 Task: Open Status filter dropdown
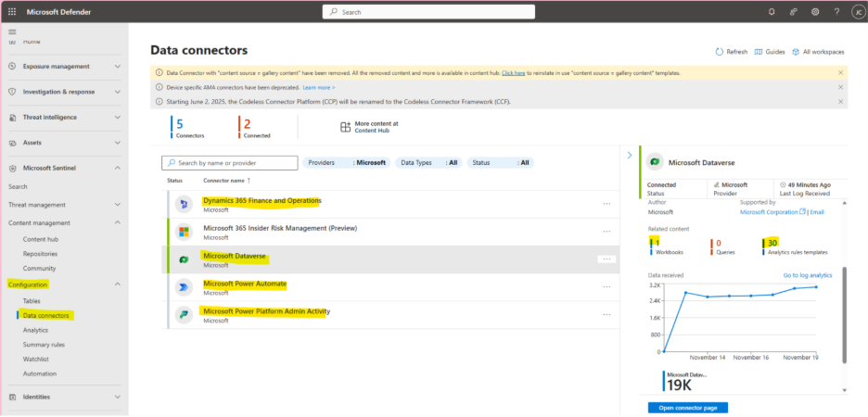pyautogui.click(x=501, y=163)
